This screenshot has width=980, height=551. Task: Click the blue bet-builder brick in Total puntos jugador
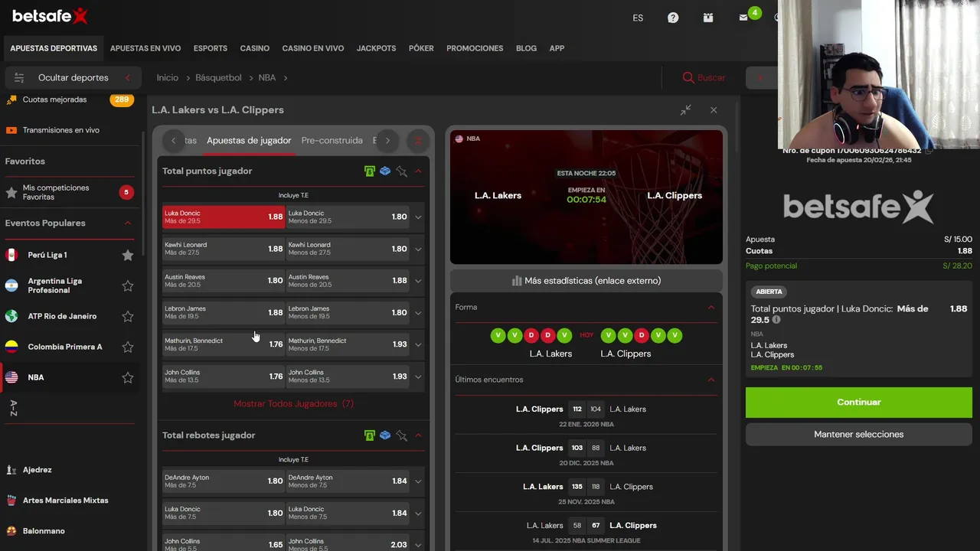385,171
